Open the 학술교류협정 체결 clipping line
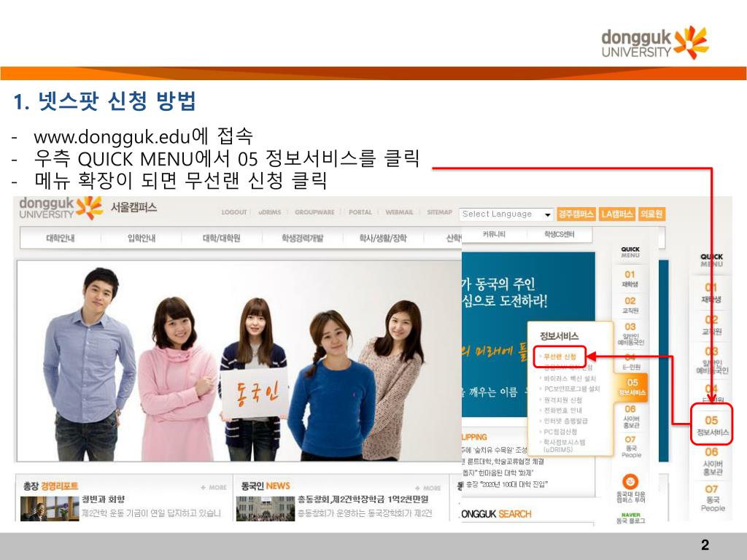 [503, 462]
